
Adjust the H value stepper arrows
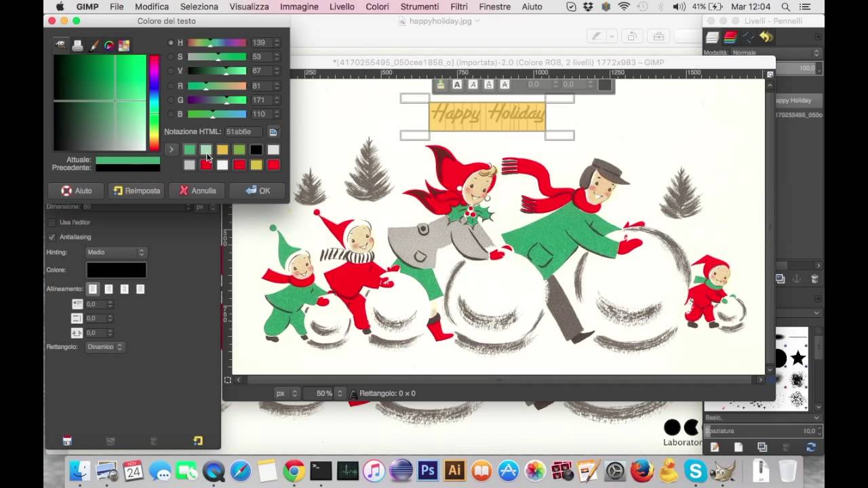click(277, 43)
